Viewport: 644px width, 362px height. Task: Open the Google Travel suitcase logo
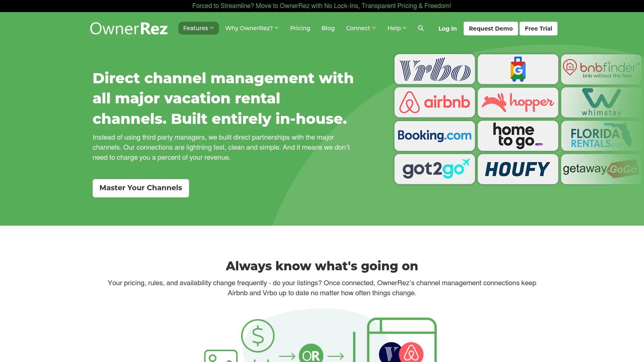click(x=518, y=69)
